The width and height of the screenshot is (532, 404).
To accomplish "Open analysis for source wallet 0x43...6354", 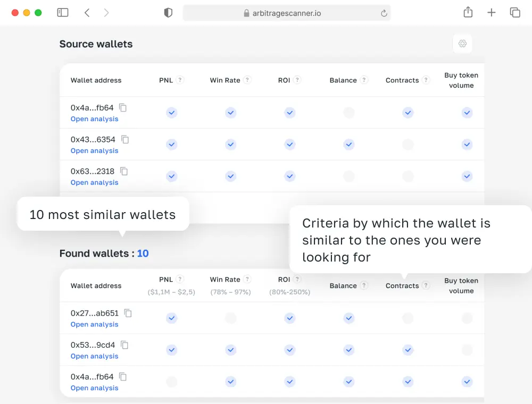I will coord(94,151).
